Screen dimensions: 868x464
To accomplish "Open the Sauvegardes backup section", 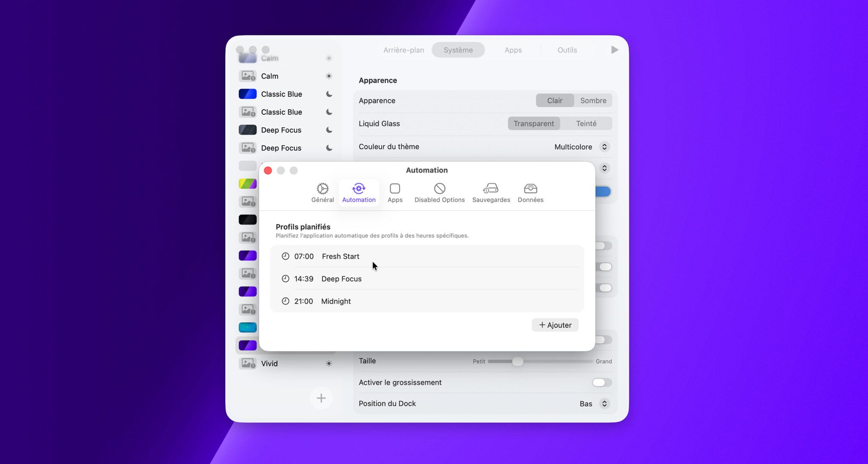I will click(x=490, y=192).
